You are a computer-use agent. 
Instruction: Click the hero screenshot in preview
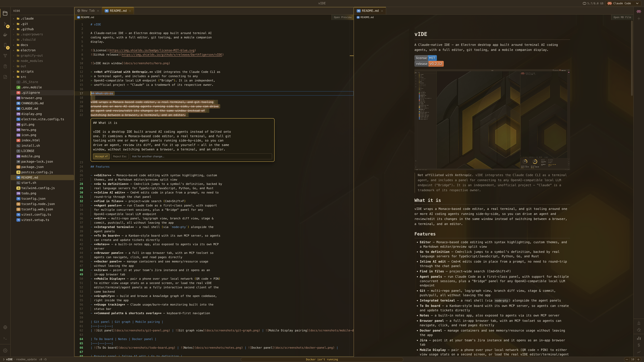(492, 120)
